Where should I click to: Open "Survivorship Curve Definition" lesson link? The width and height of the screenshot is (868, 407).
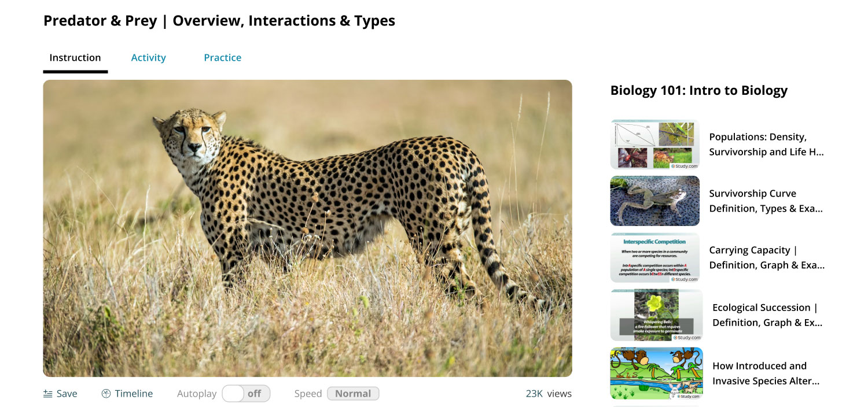pos(766,201)
